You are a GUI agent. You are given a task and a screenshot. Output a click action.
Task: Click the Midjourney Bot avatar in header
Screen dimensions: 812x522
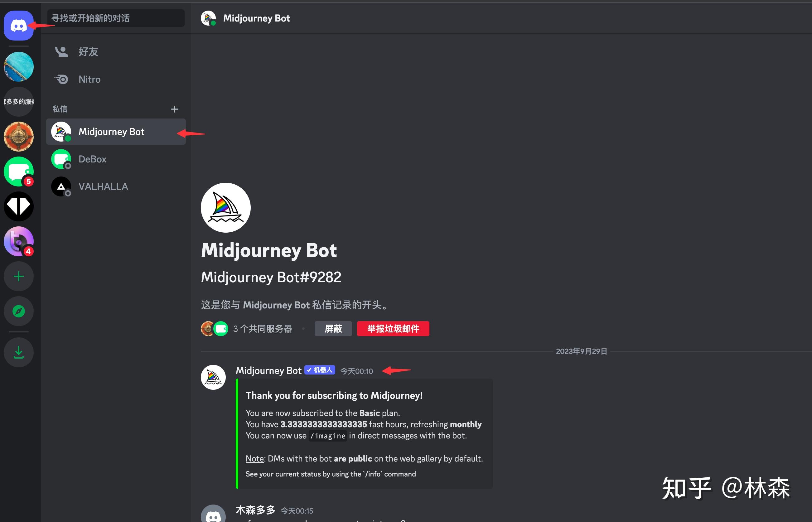(x=208, y=18)
